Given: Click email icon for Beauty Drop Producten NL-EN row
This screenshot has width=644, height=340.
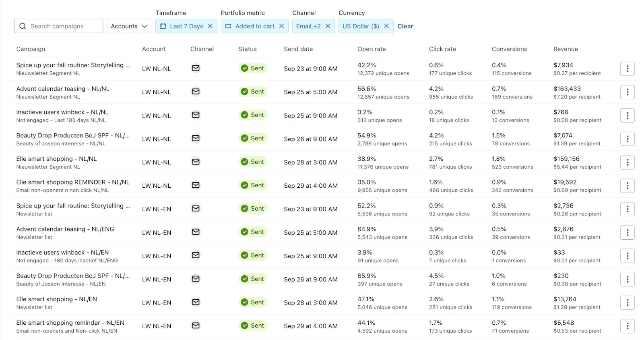Looking at the screenshot, I should (x=196, y=279).
